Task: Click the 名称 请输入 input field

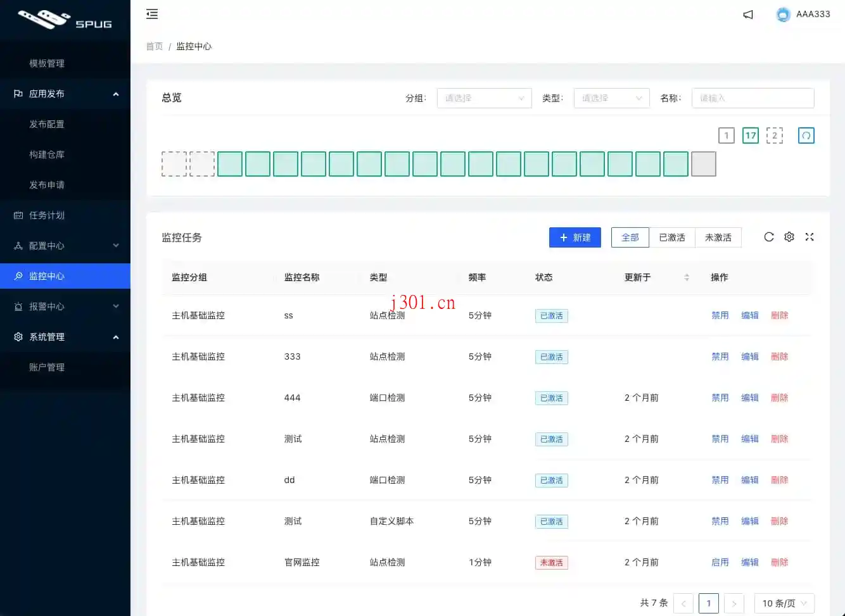Action: [753, 98]
